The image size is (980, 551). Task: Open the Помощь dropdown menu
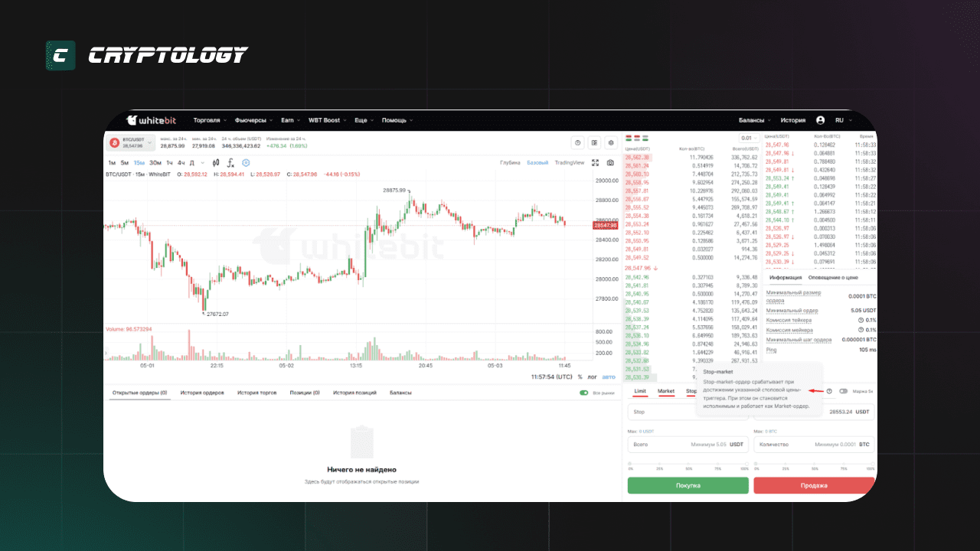coord(397,120)
